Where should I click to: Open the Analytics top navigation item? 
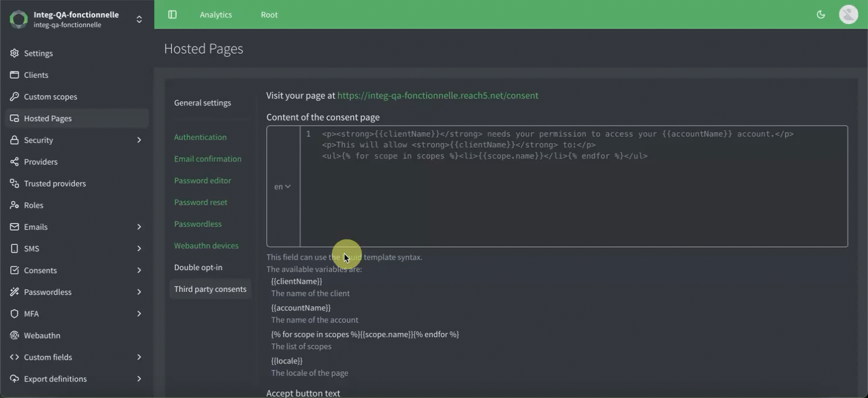click(x=216, y=14)
